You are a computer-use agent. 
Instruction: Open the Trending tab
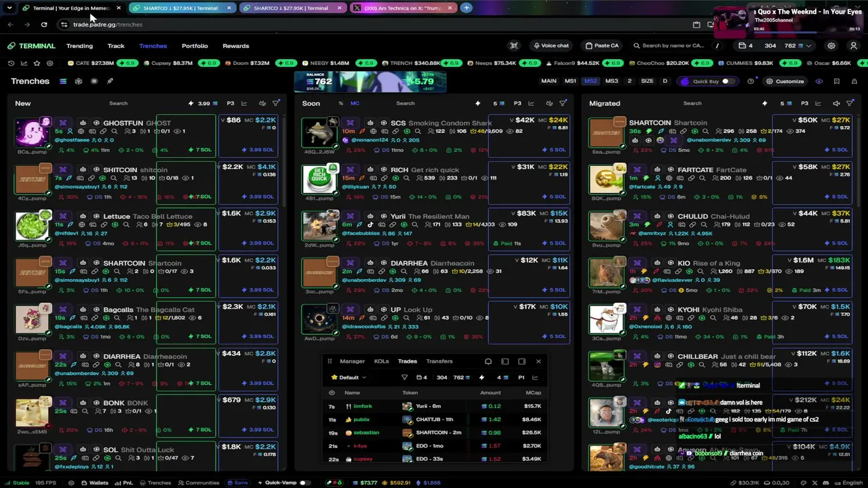click(79, 46)
